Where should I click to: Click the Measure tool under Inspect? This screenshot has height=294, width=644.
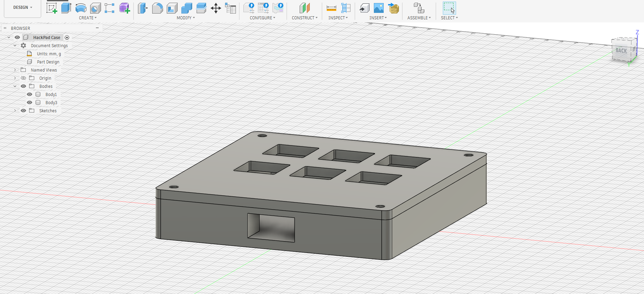pos(331,8)
